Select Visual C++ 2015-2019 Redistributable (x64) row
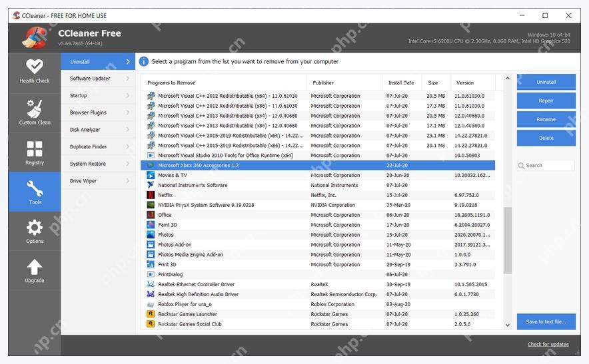Viewport: 589px width, 364px height. pyautogui.click(x=318, y=136)
